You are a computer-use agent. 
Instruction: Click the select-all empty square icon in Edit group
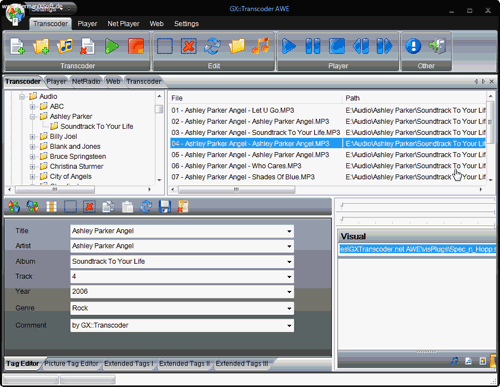pos(165,46)
